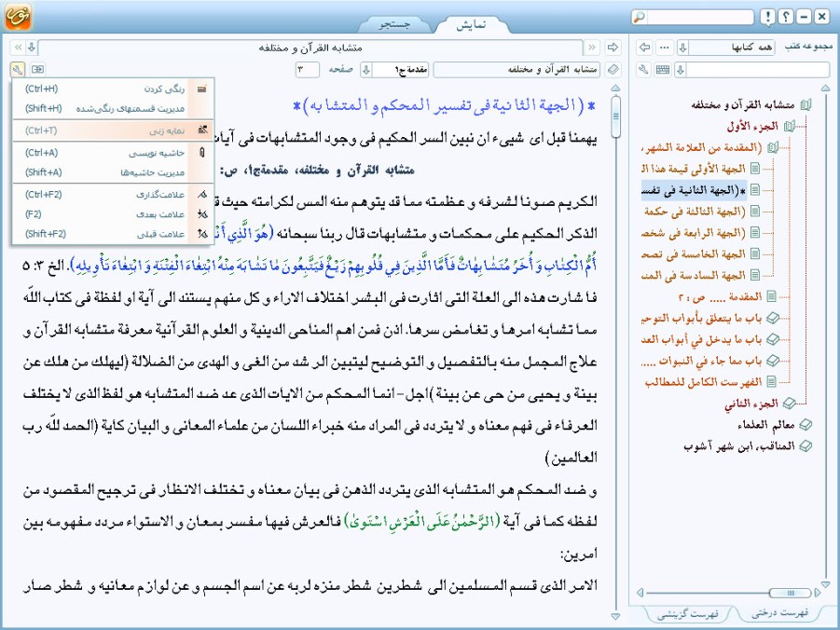Expand the باب ما يدخل في أبواب العد node
The height and width of the screenshot is (630, 840).
[x=772, y=339]
